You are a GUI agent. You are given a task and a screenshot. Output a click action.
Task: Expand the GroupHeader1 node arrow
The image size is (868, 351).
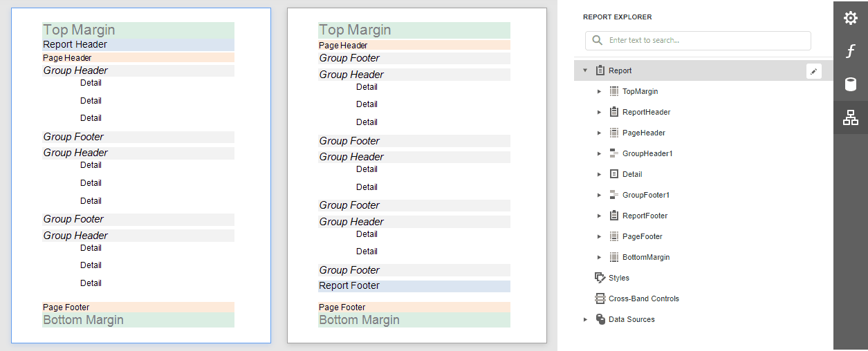(x=599, y=153)
